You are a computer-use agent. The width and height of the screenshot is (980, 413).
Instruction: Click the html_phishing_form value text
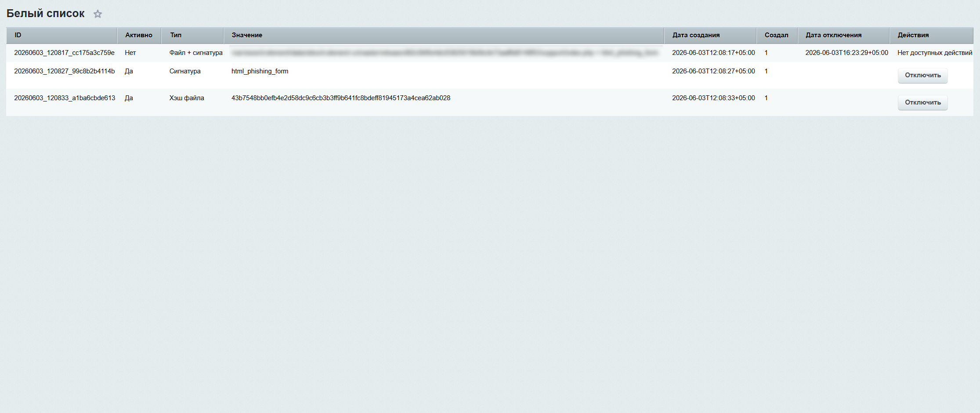260,71
